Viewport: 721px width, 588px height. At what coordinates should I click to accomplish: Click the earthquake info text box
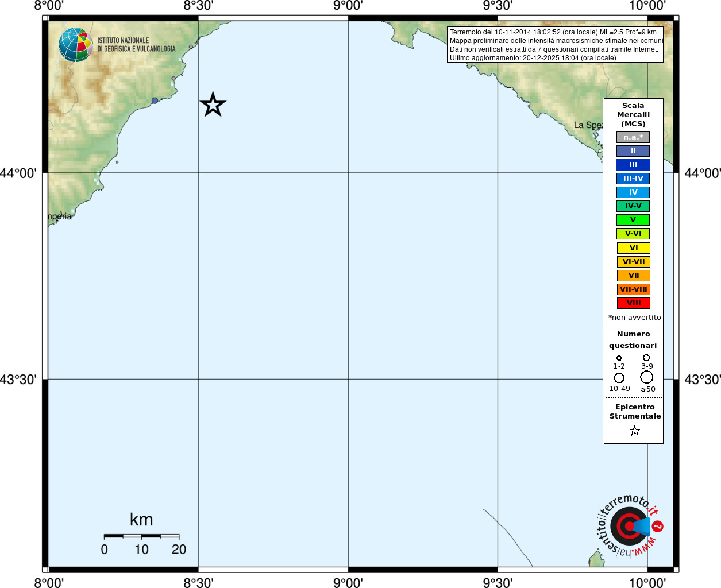coord(556,45)
